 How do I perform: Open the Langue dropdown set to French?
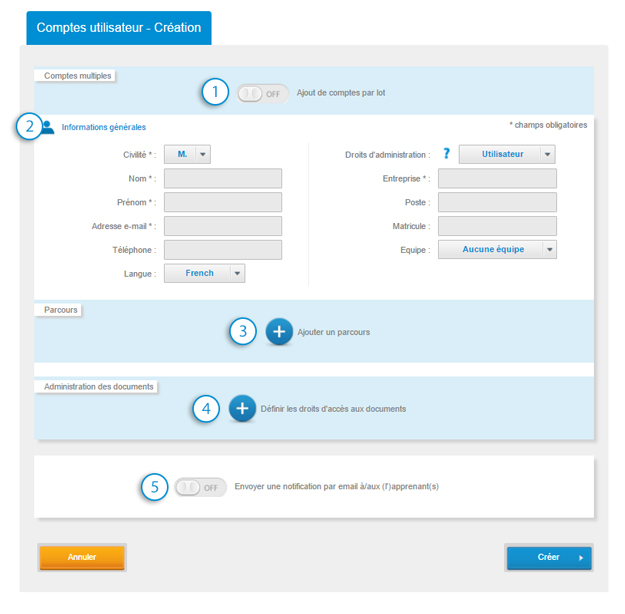click(204, 273)
